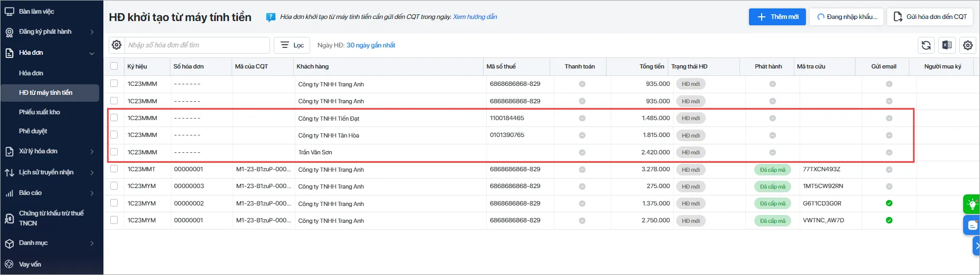Go to Phê duyệt sidebar item
The width and height of the screenshot is (980, 275).
pos(33,131)
